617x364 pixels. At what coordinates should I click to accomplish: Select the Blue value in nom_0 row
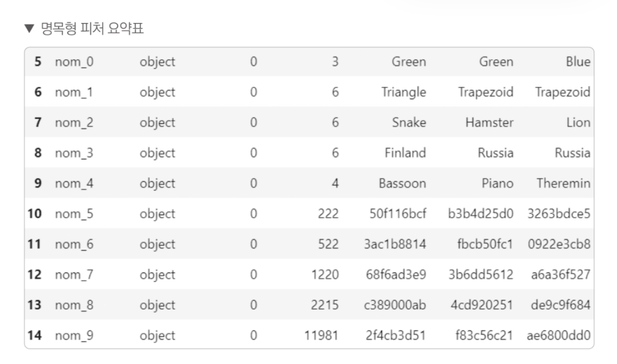578,62
